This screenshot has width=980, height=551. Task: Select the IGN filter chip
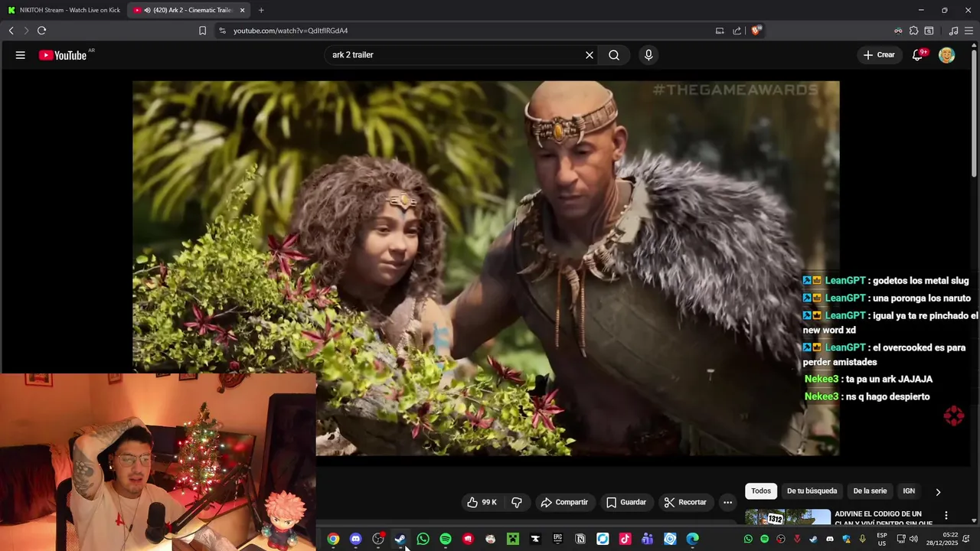909,491
